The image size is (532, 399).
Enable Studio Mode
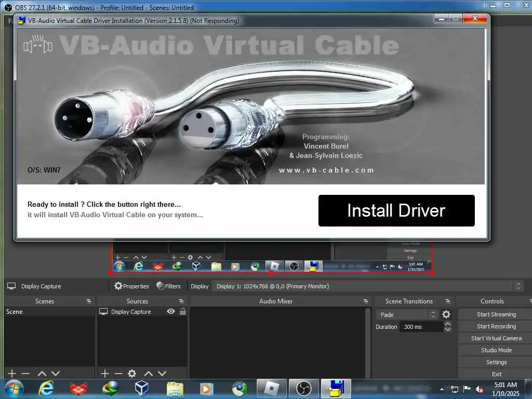tap(496, 350)
